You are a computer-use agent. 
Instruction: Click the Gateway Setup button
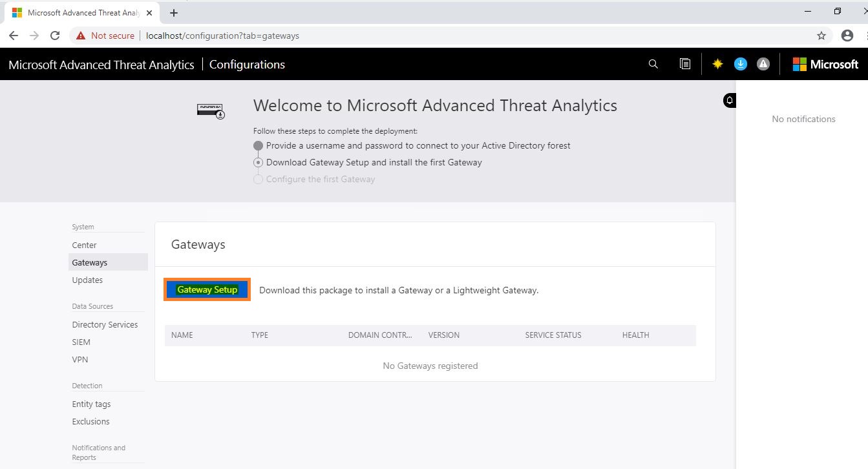coord(207,290)
